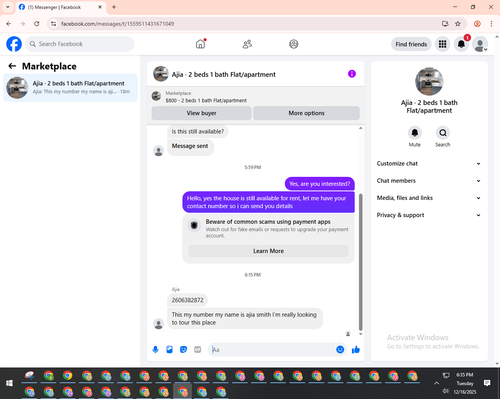500x399 pixels.
Task: Open the Home feed icon
Action: click(x=200, y=44)
